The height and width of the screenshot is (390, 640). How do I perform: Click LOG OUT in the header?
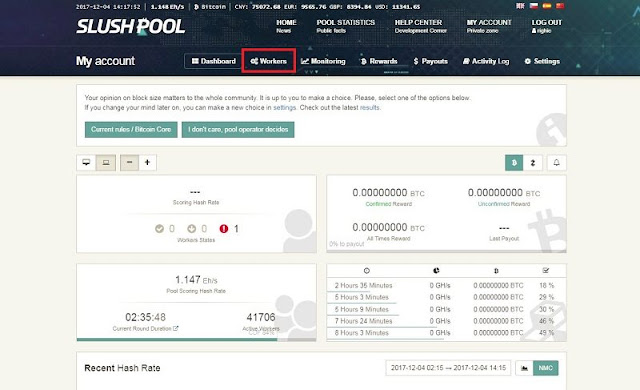[x=546, y=26]
